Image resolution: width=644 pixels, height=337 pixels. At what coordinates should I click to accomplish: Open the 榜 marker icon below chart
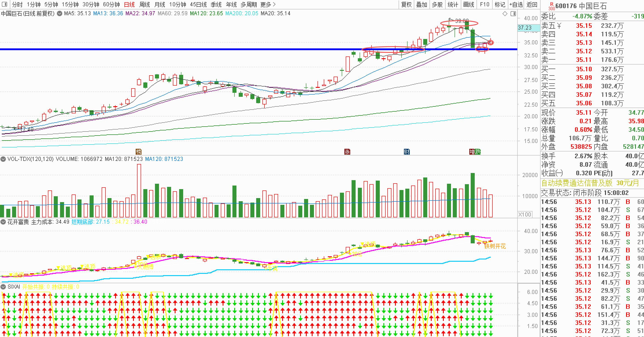[139, 152]
